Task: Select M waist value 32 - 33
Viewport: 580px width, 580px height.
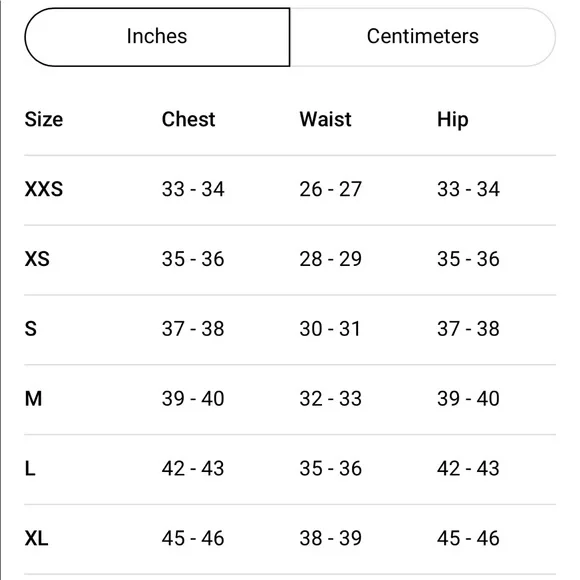Action: (331, 398)
